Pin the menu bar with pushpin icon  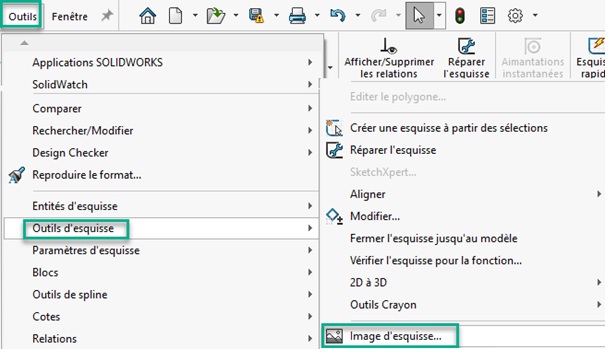coord(107,16)
